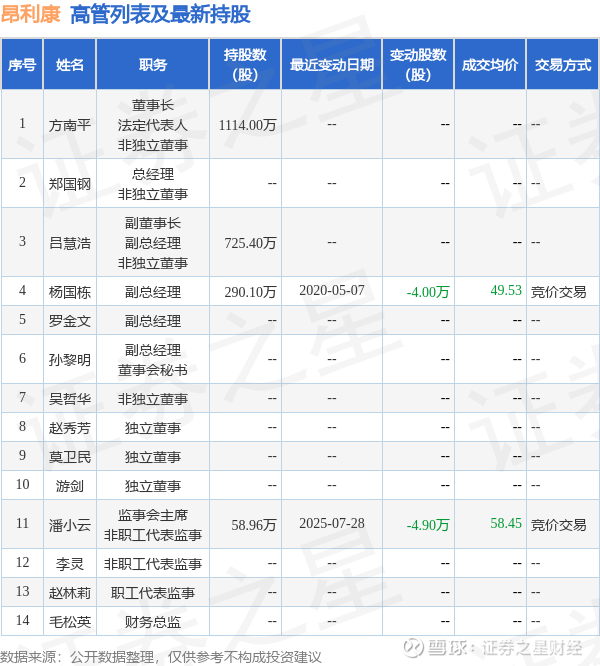
Task: Click the 财务总监 position cell
Action: [x=153, y=622]
